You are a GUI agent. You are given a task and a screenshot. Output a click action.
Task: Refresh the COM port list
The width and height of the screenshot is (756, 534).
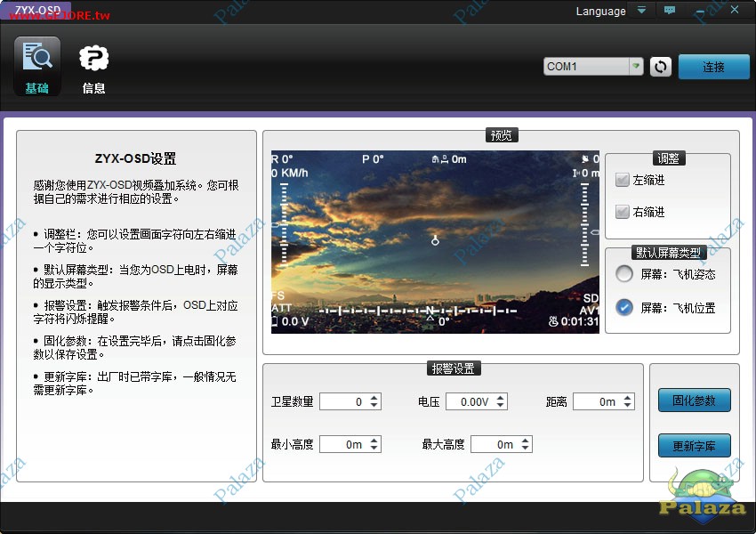click(661, 67)
